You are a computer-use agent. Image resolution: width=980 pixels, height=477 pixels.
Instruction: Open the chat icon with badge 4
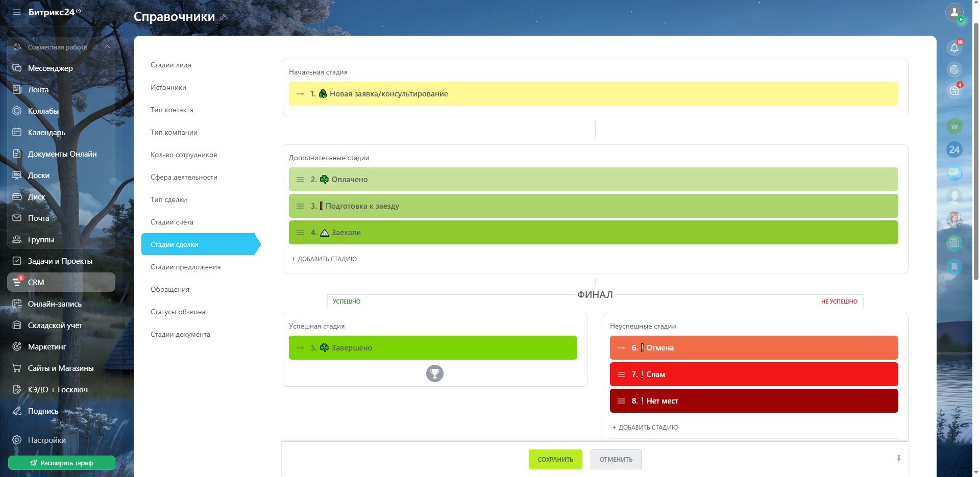pos(954,91)
